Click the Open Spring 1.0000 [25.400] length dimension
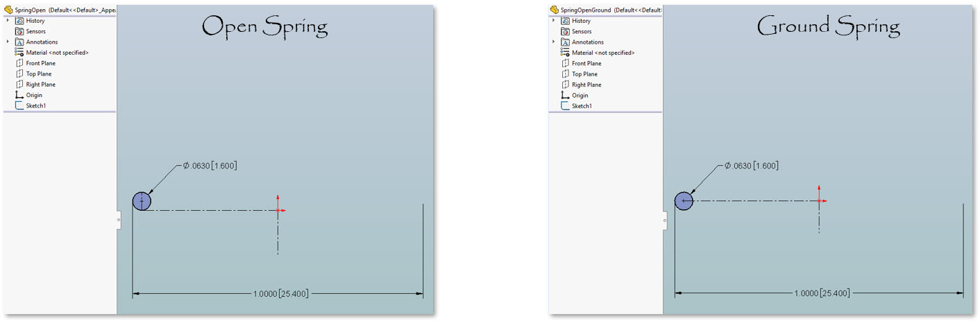This screenshot has width=980, height=321. pyautogui.click(x=280, y=294)
